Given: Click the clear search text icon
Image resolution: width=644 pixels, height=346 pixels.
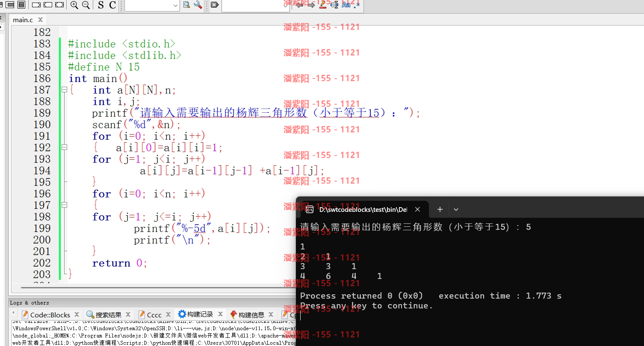Looking at the screenshot, I should click(215, 5).
